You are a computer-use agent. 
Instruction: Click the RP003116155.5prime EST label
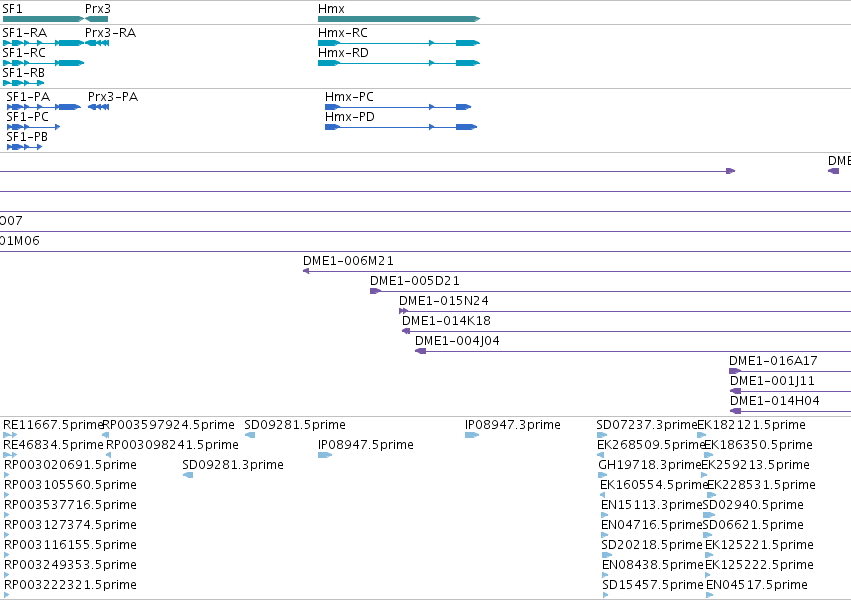click(70, 546)
